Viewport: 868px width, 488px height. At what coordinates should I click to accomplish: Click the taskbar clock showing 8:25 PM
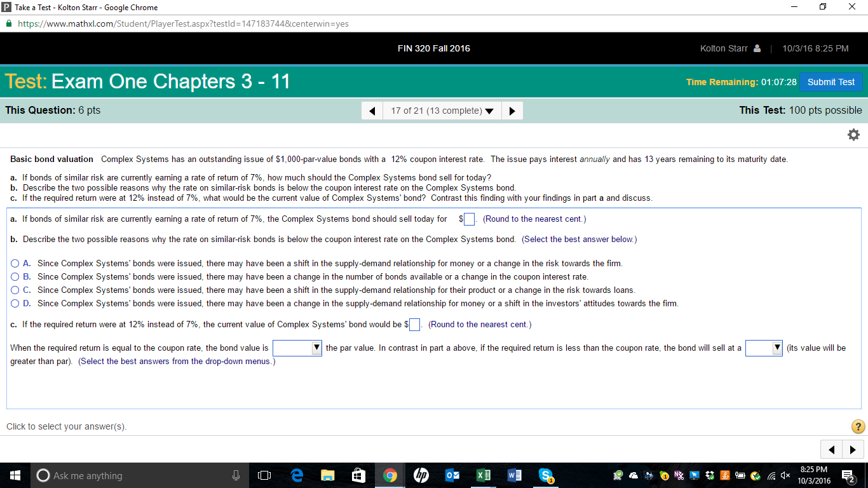tap(814, 475)
